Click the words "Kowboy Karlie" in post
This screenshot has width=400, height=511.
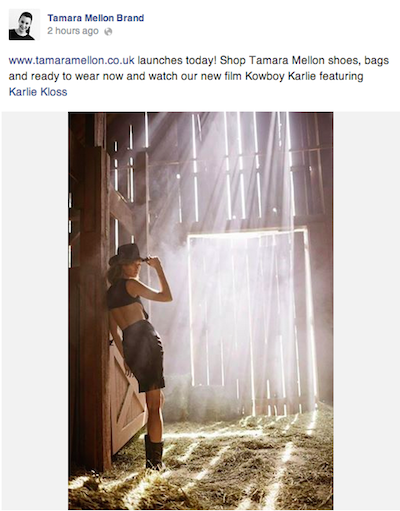(x=281, y=76)
